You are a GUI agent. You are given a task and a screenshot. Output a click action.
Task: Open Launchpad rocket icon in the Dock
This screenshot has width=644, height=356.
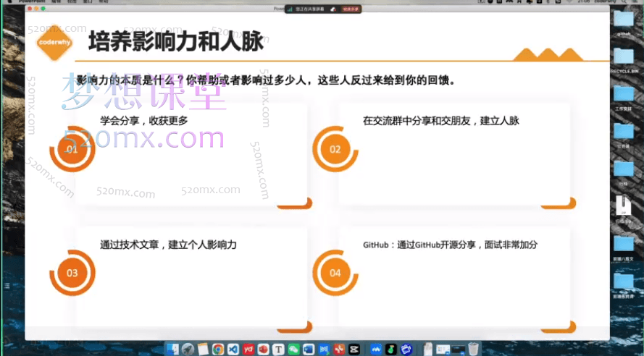tap(188, 349)
